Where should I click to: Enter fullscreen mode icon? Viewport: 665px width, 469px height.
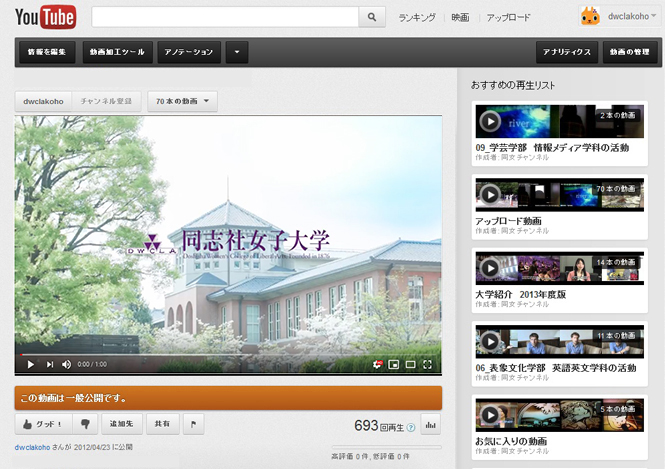(428, 364)
